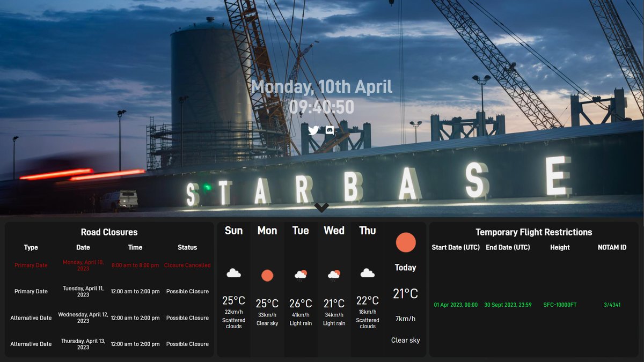Viewport: 644px width, 362px height.
Task: Click Sunday's cloud weather icon
Action: [233, 273]
